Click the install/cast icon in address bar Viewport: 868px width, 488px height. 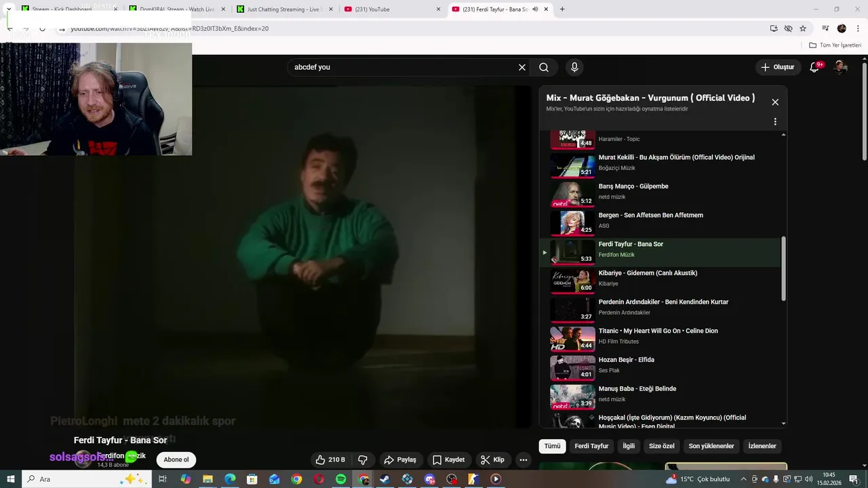(774, 28)
